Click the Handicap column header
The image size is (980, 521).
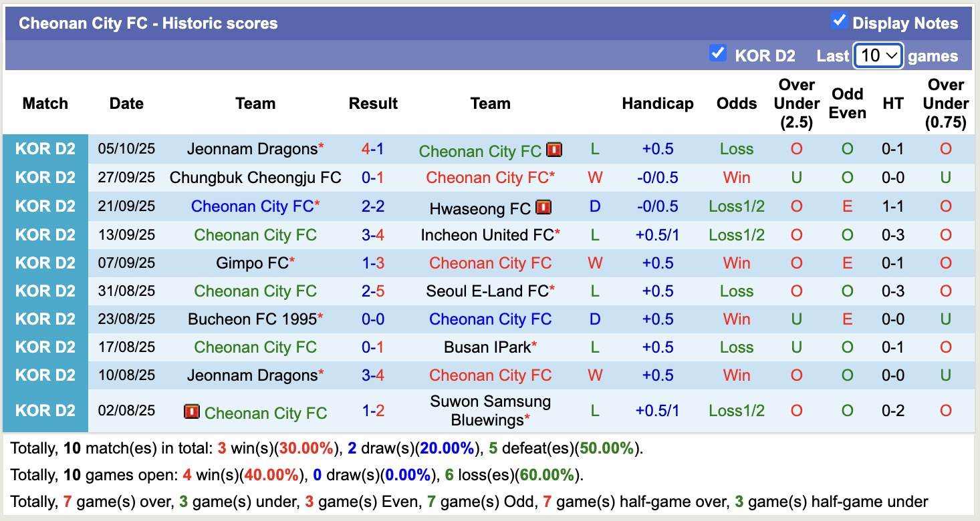pyautogui.click(x=657, y=104)
